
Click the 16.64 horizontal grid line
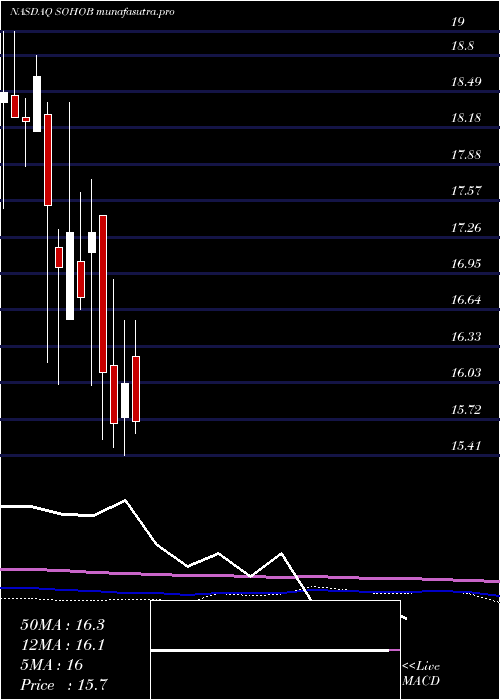pyautogui.click(x=250, y=309)
